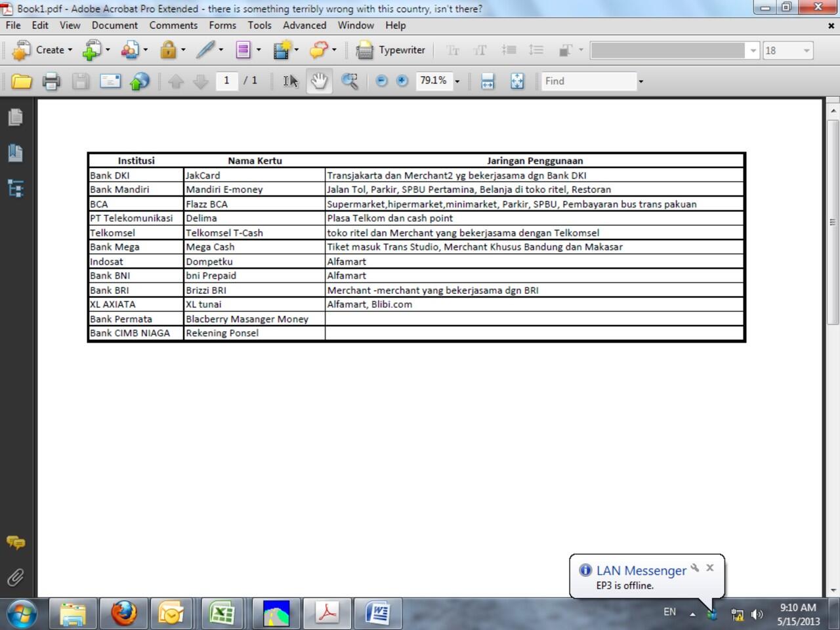Viewport: 840px width, 630px height.
Task: Close the LAN Messenger notification balloon
Action: tap(709, 568)
